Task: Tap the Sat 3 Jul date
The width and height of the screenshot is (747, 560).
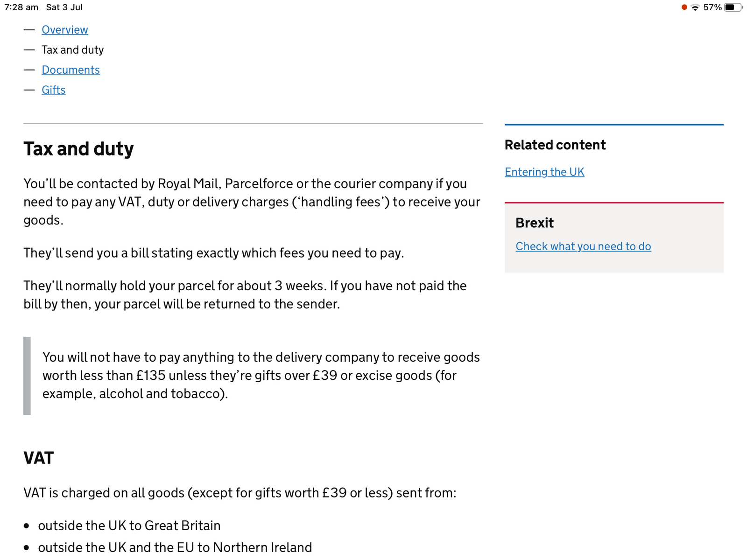Action: click(x=64, y=7)
